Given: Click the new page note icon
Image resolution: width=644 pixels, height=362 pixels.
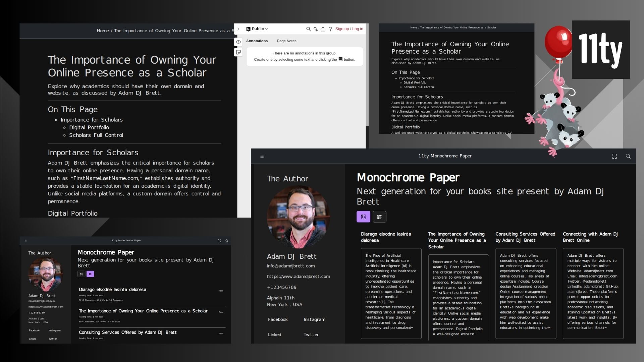Looking at the screenshot, I should point(238,52).
